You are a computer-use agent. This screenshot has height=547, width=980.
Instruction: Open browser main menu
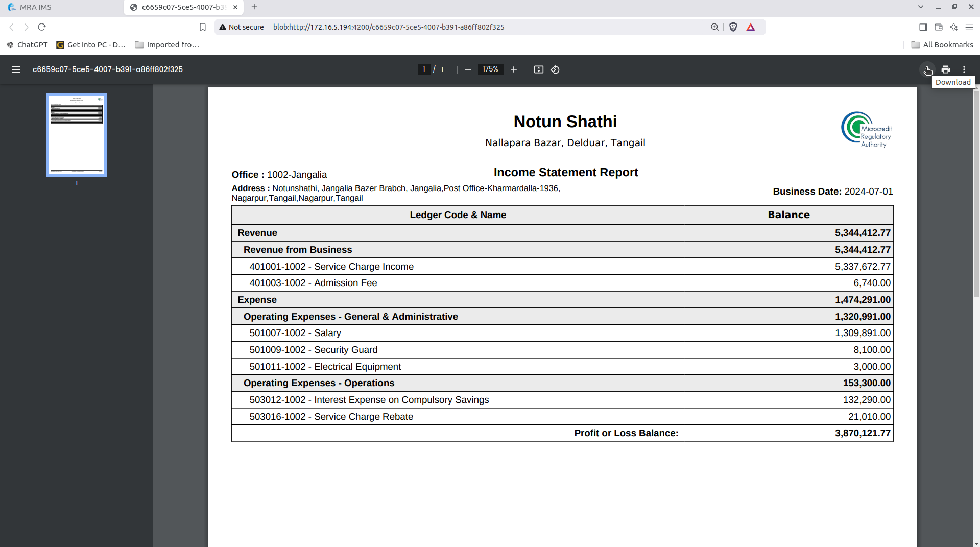click(969, 27)
